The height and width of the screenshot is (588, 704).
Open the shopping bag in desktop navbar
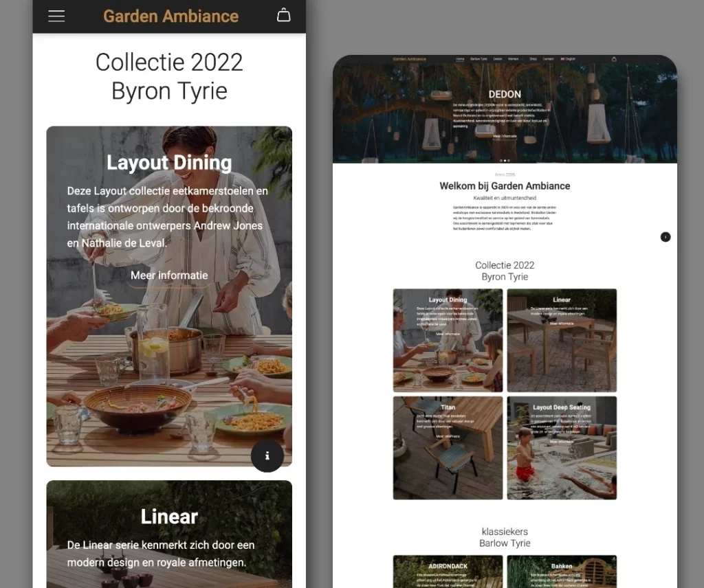click(614, 59)
